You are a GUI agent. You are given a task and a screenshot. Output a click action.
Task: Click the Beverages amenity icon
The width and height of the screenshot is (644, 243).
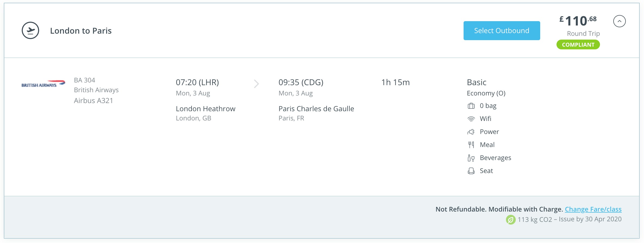coord(471,158)
